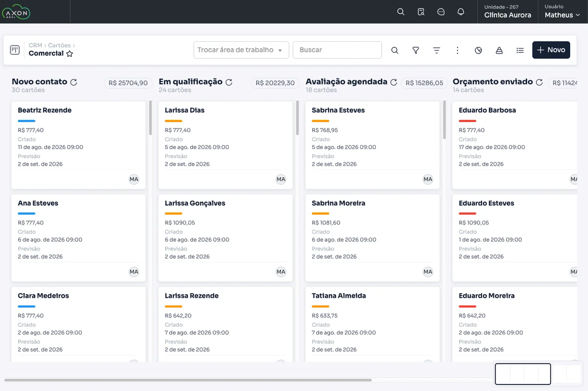Viewport: 588px width, 391px height.
Task: Click MA avatar on Beatriz Rezende card
Action: click(x=134, y=179)
